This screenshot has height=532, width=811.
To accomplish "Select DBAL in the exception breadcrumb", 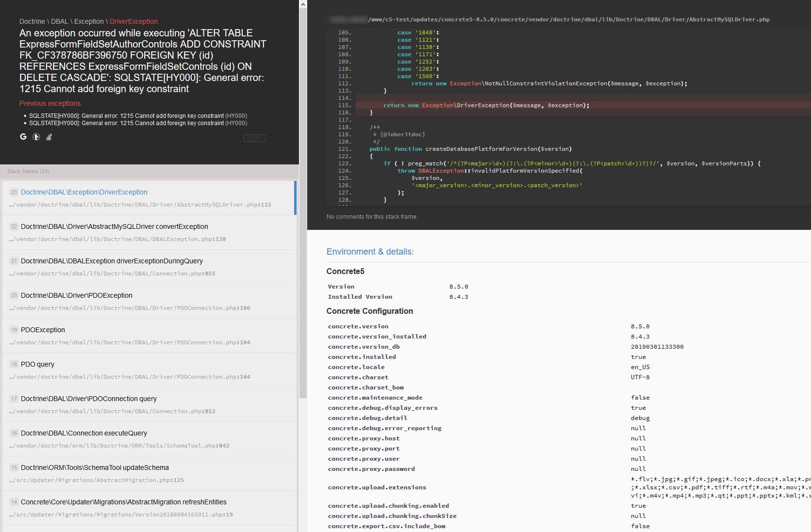I will (59, 21).
